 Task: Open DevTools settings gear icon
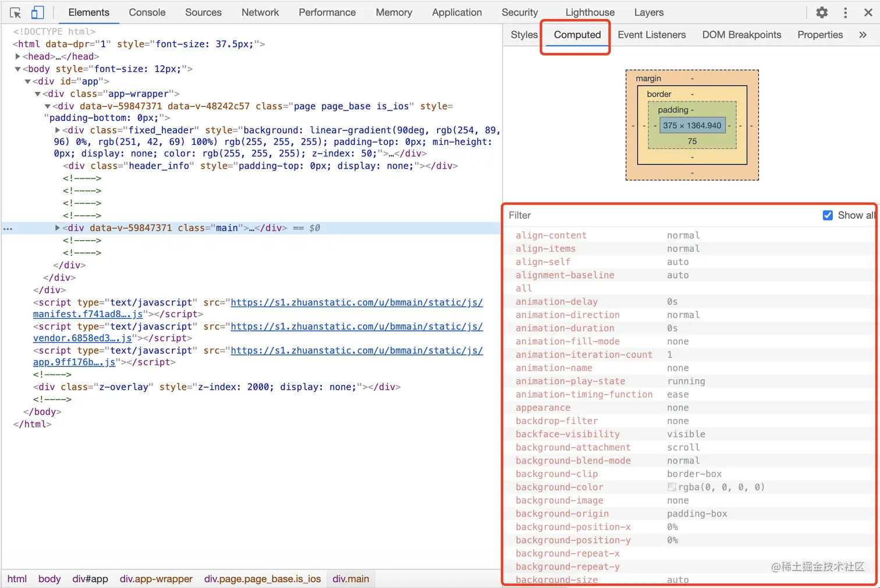(x=822, y=12)
